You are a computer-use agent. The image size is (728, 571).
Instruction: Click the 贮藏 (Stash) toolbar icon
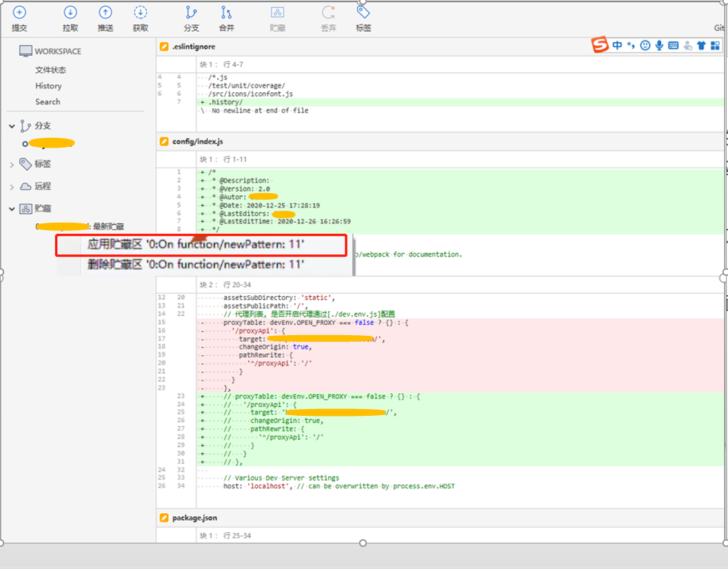tap(277, 17)
